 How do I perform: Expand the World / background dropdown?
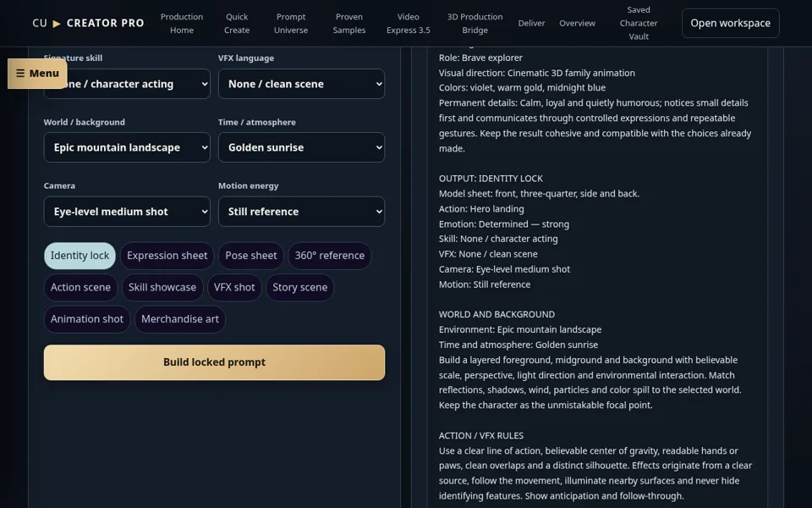pos(127,147)
